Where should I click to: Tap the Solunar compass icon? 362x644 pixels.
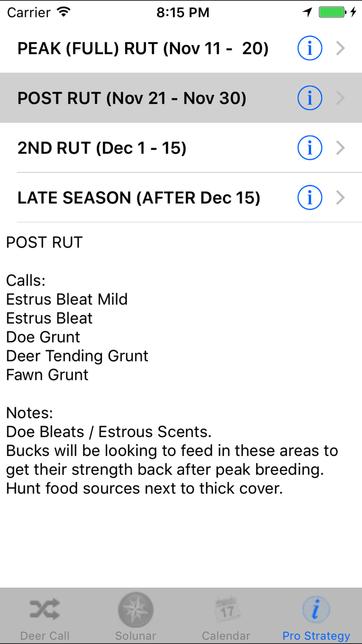136,610
